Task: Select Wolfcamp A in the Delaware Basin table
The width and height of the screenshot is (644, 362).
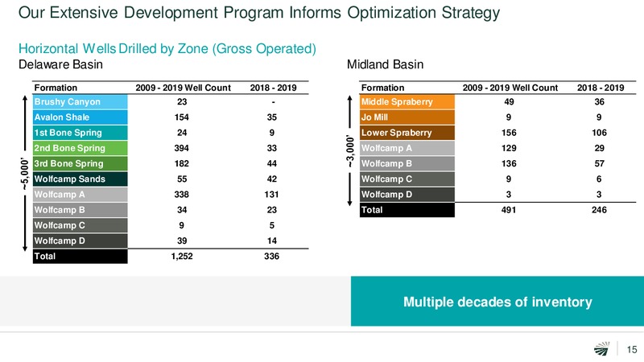Action: click(80, 195)
